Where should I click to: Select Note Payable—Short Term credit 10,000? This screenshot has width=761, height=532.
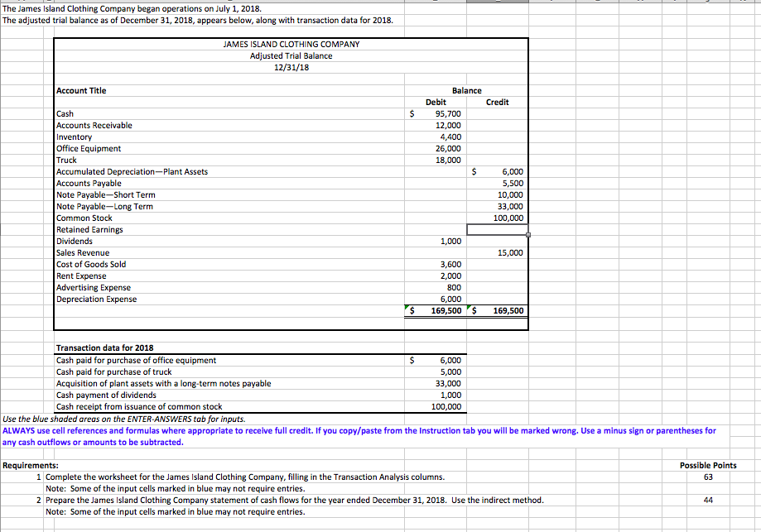510,195
